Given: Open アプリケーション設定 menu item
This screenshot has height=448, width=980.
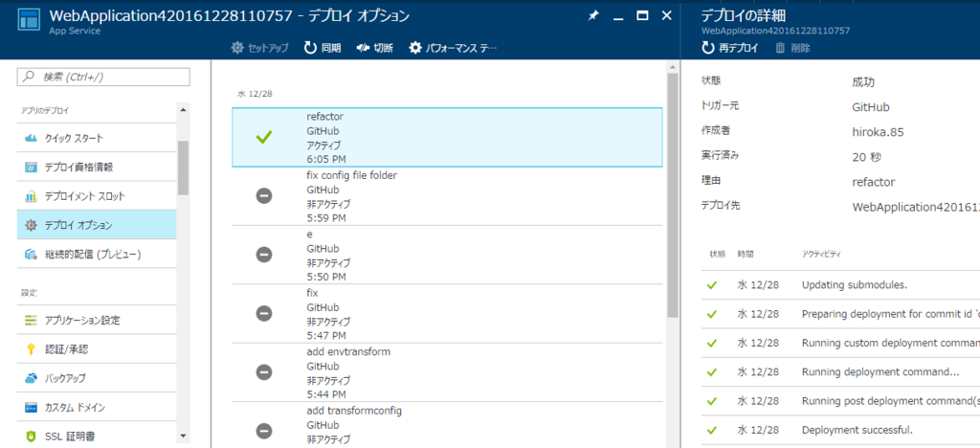Looking at the screenshot, I should 97,321.
